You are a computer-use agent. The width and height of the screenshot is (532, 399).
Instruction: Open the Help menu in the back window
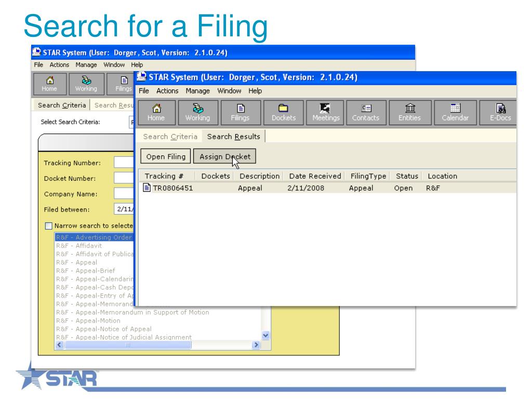coord(137,65)
